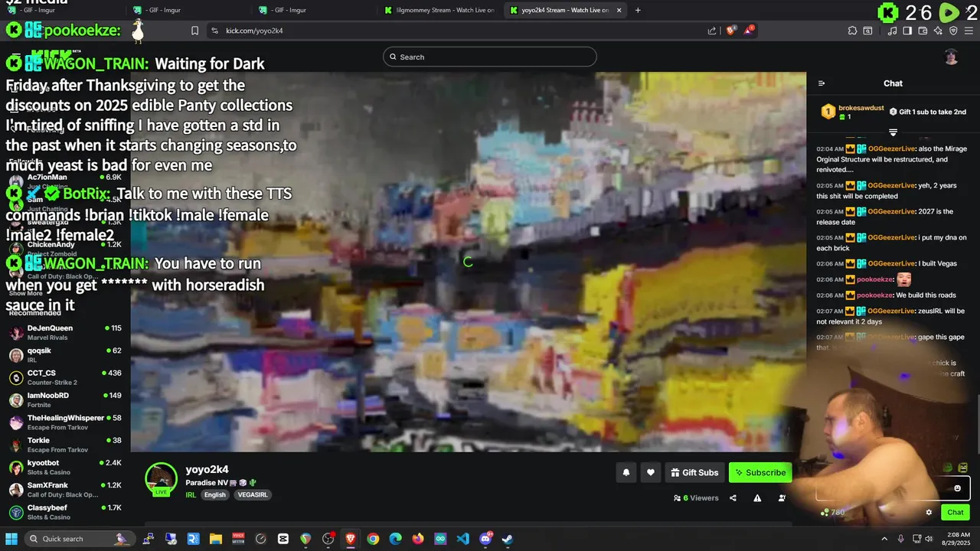The width and height of the screenshot is (980, 551).
Task: Open a new browser tab
Action: coord(638,10)
